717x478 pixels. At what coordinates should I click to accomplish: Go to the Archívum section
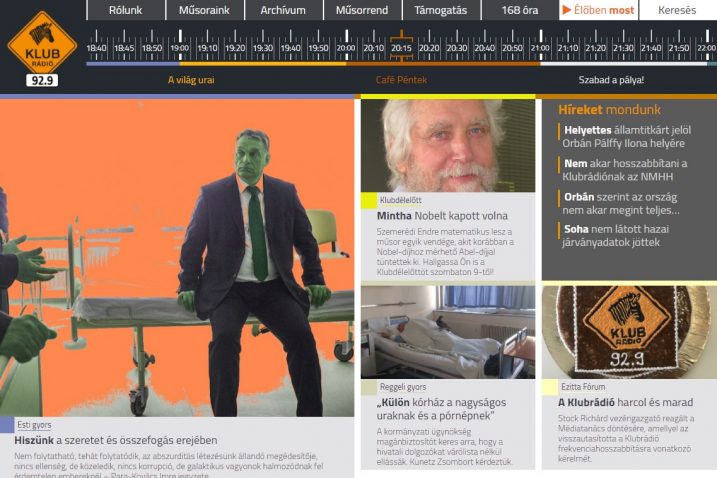(x=283, y=10)
